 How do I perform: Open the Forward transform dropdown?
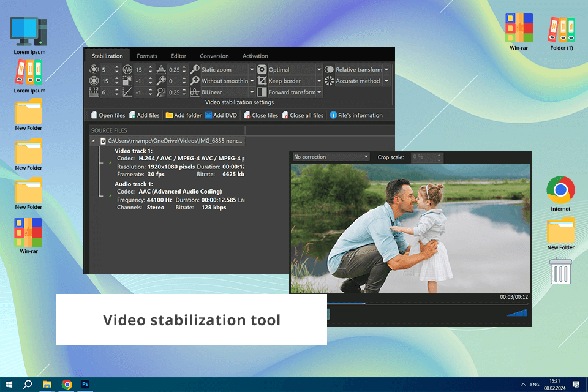pyautogui.click(x=295, y=92)
